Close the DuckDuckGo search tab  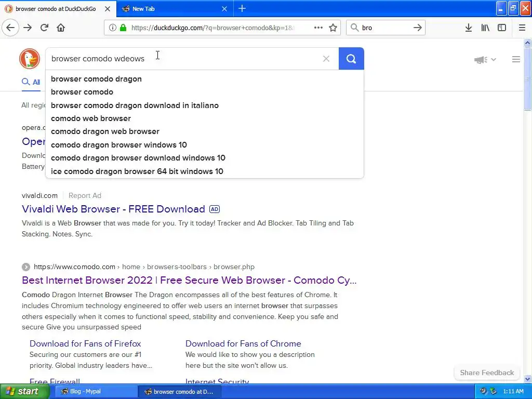107,9
